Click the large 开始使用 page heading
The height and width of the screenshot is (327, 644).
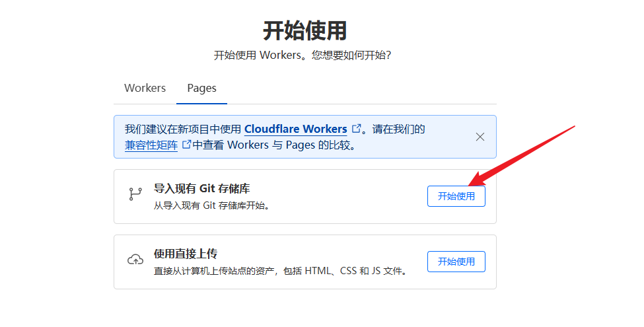point(304,30)
